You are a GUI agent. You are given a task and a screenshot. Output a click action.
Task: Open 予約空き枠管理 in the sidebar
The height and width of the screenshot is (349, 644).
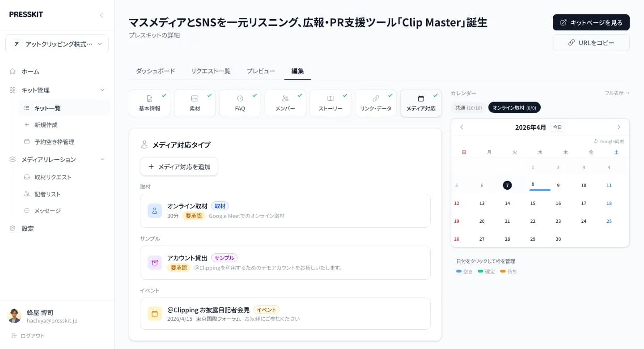pos(64,142)
